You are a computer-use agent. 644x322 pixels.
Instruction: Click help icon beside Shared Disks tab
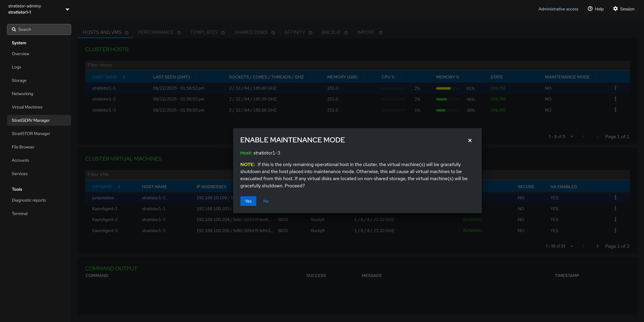click(x=273, y=33)
